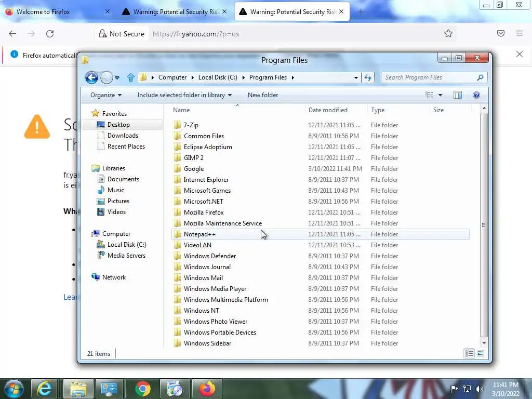This screenshot has height=399, width=532.
Task: Open the recent locations dropdown arrow
Action: pyautogui.click(x=117, y=78)
